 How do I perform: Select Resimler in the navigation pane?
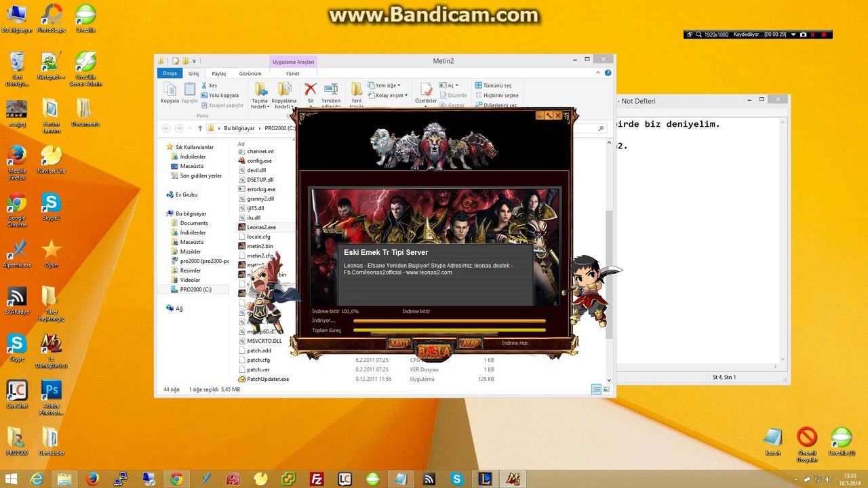pos(185,270)
